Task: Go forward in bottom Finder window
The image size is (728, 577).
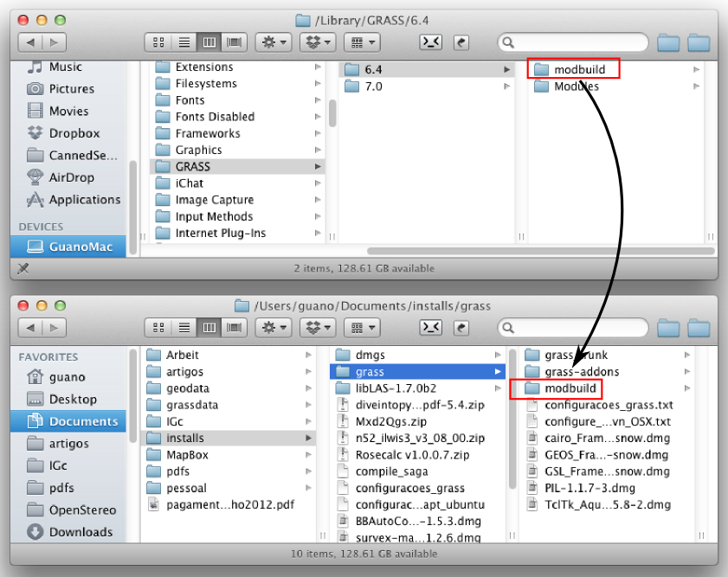Action: point(55,328)
